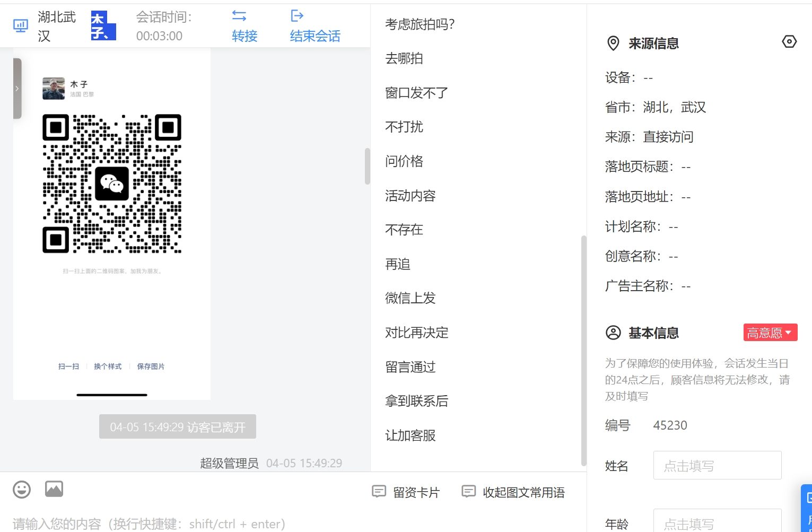The width and height of the screenshot is (812, 532).
Task: Click the chat area scrollbar
Action: pos(367,166)
